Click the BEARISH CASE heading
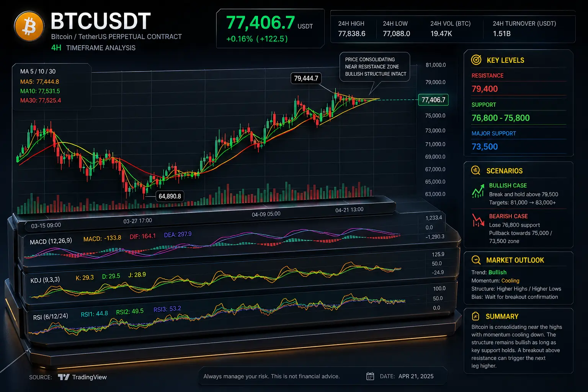 pos(508,216)
